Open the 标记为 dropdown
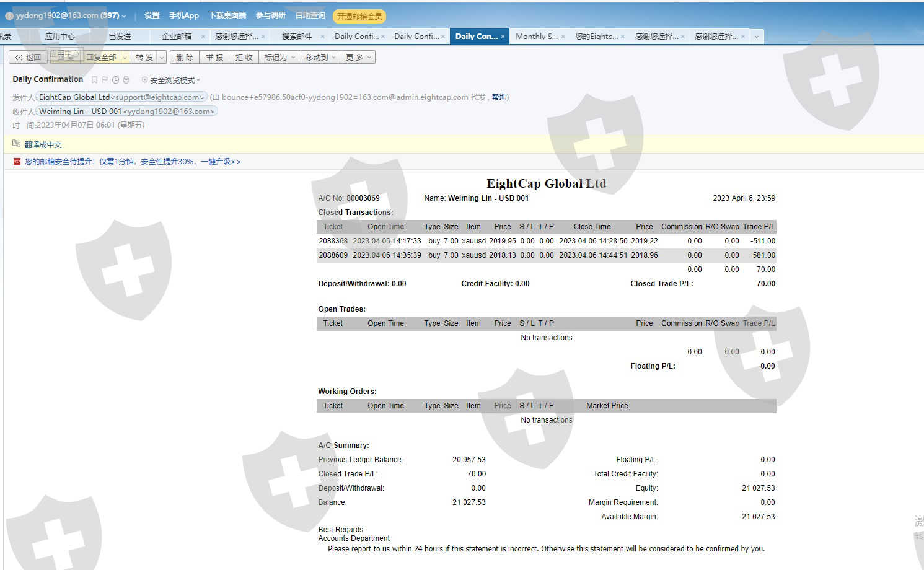924x570 pixels. [279, 58]
